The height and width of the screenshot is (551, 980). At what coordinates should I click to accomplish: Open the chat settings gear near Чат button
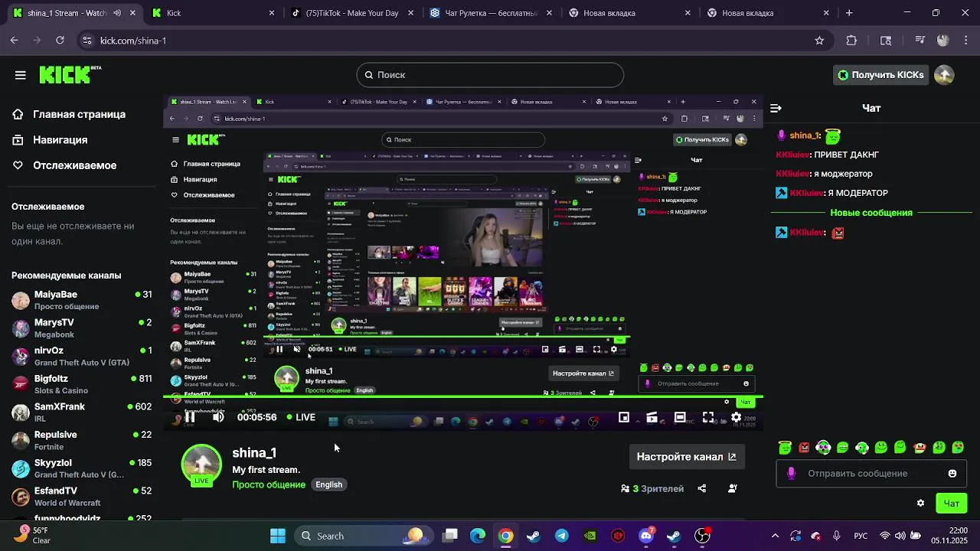click(920, 503)
